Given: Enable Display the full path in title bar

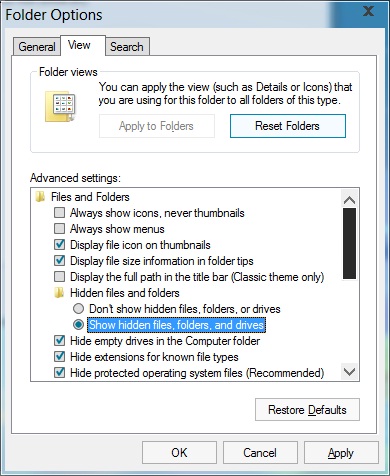Looking at the screenshot, I should pyautogui.click(x=59, y=277).
